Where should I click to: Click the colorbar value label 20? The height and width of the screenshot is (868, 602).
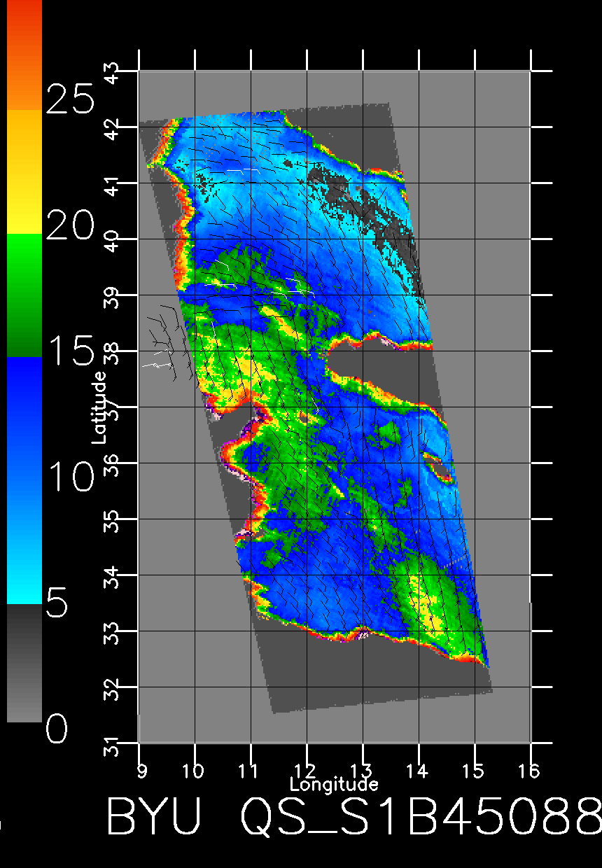pos(70,225)
